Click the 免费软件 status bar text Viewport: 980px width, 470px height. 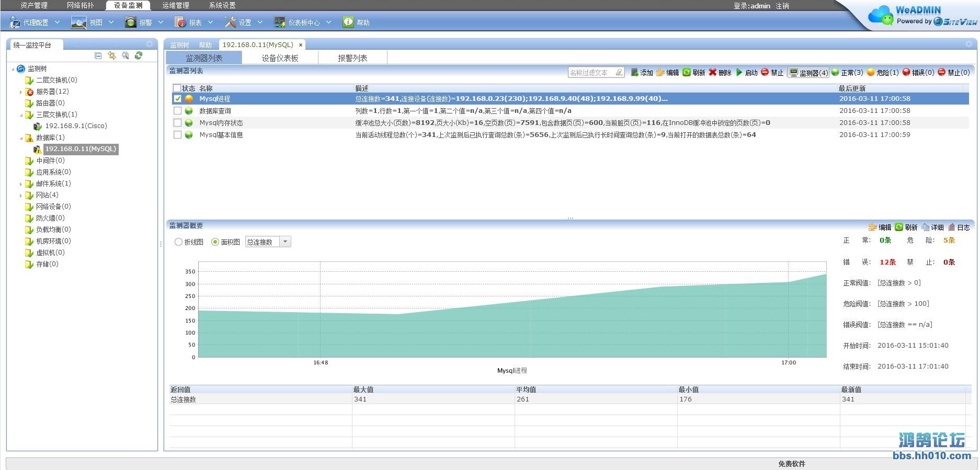pyautogui.click(x=792, y=464)
